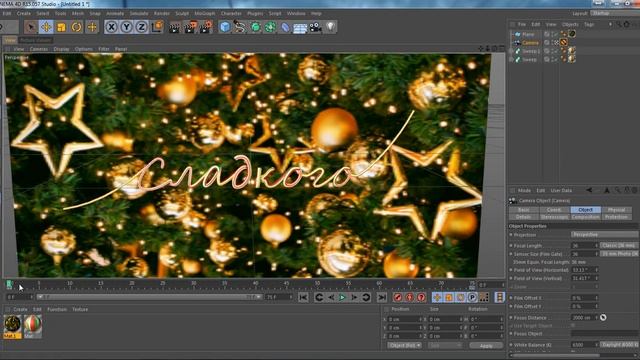Add a Camera object from toolbar

[315, 27]
